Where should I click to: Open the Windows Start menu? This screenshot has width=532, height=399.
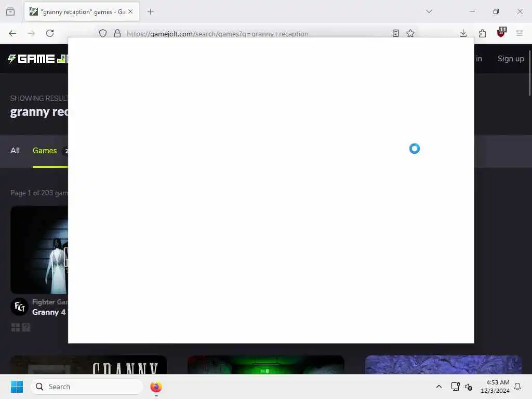coord(17,387)
